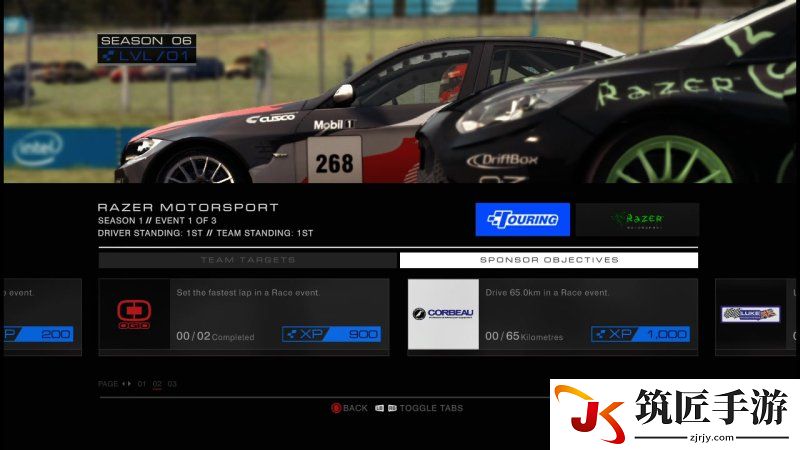This screenshot has width=800, height=450.
Task: Click the CUSCO decal on car
Action: point(270,118)
